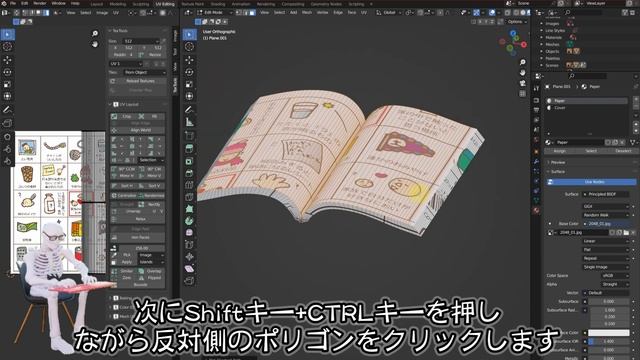Click the Deselect material button
Image resolution: width=640 pixels, height=360 pixels.
623,151
